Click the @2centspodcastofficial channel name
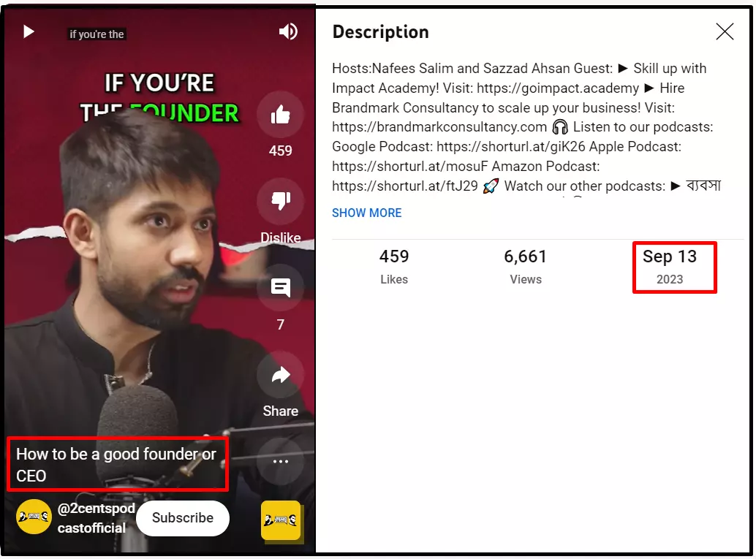This screenshot has height=559, width=756. pyautogui.click(x=96, y=518)
